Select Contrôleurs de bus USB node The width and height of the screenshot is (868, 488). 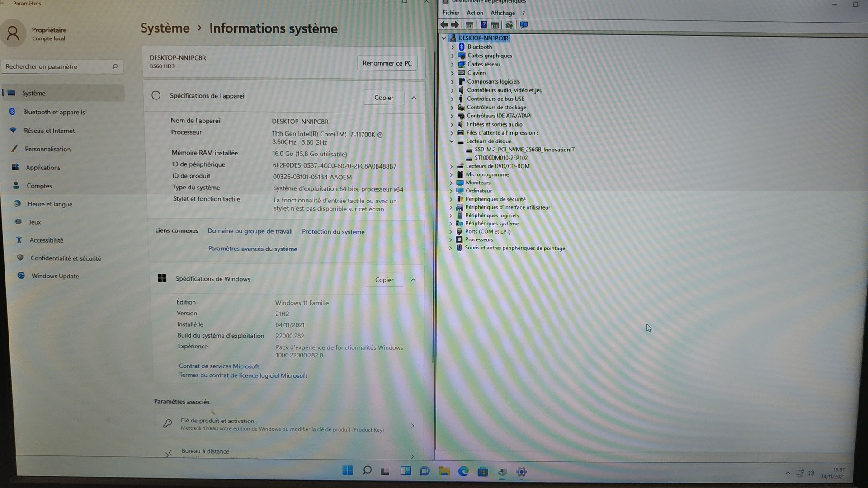tap(495, 99)
